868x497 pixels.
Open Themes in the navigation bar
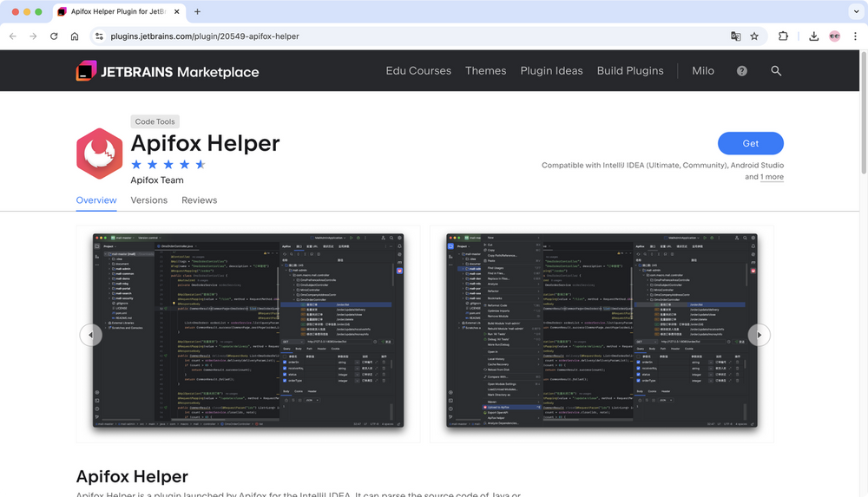point(485,71)
